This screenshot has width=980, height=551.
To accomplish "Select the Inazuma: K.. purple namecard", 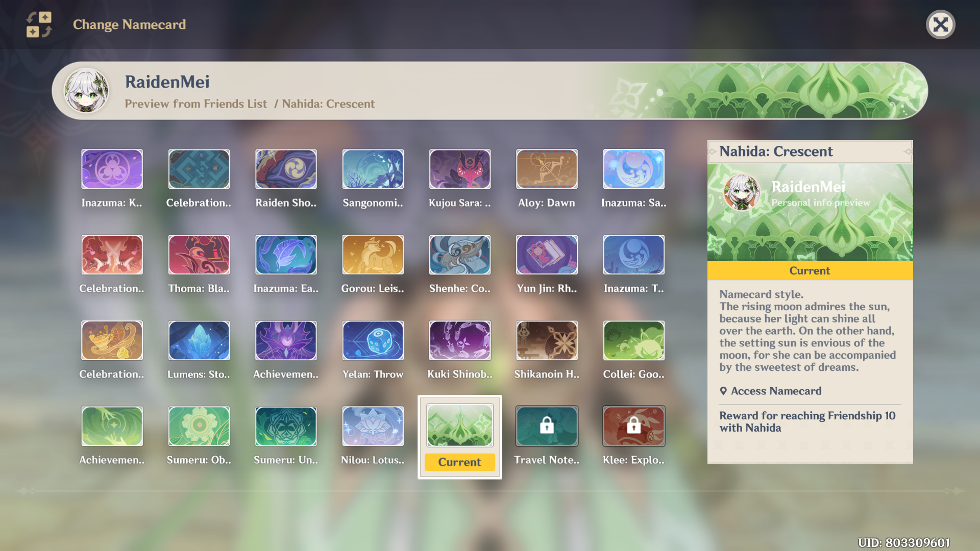I will tap(112, 169).
